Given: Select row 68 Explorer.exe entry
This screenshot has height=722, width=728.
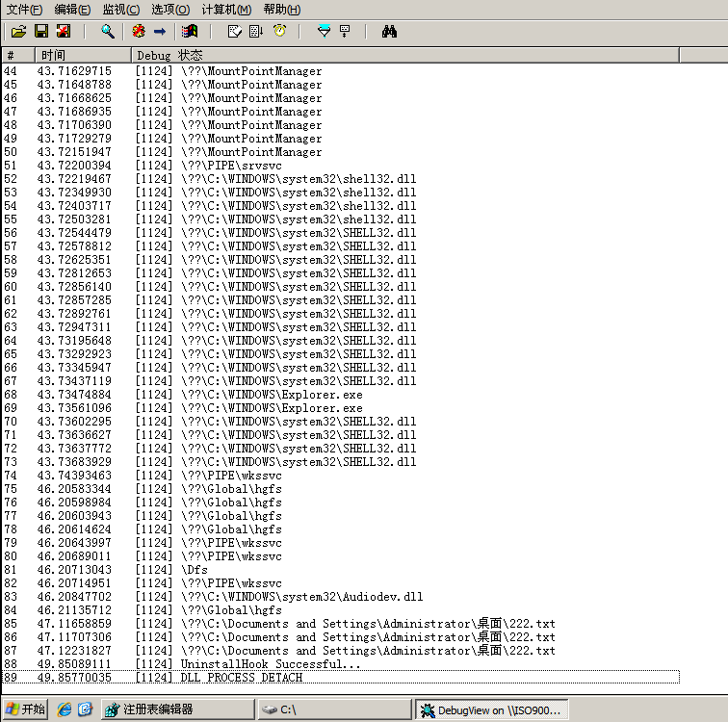Looking at the screenshot, I should point(341,395).
